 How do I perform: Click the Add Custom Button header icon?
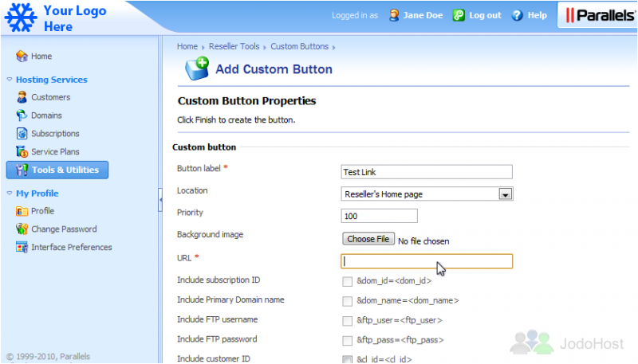click(197, 68)
